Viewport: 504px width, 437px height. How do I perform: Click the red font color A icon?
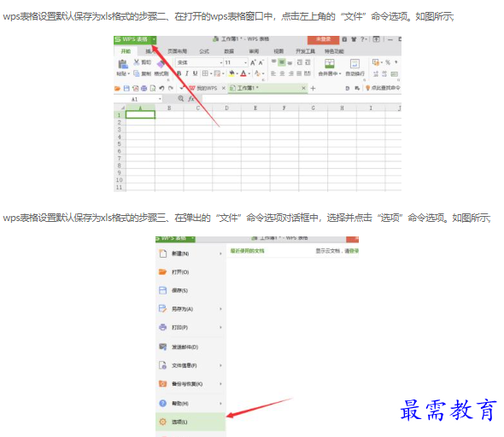point(243,73)
